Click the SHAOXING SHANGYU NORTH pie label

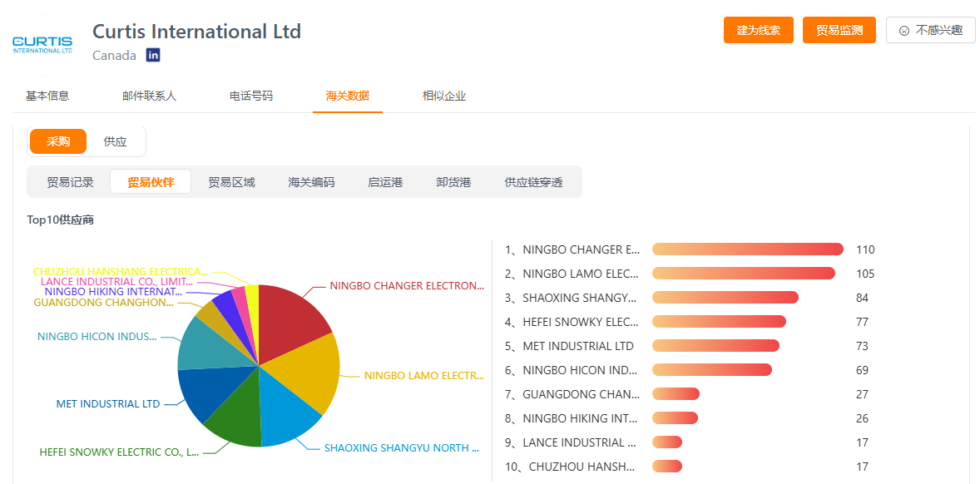[401, 448]
